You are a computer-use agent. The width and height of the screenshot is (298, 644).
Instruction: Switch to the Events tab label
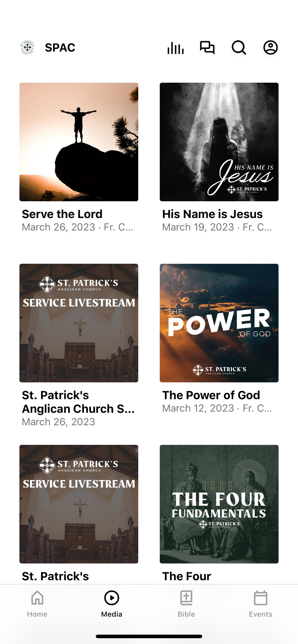[x=261, y=614]
